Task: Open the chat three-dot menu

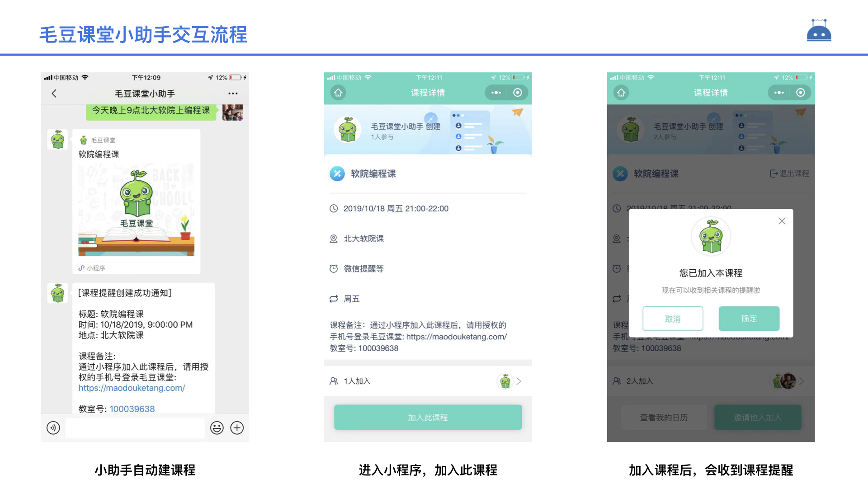Action: click(x=233, y=94)
